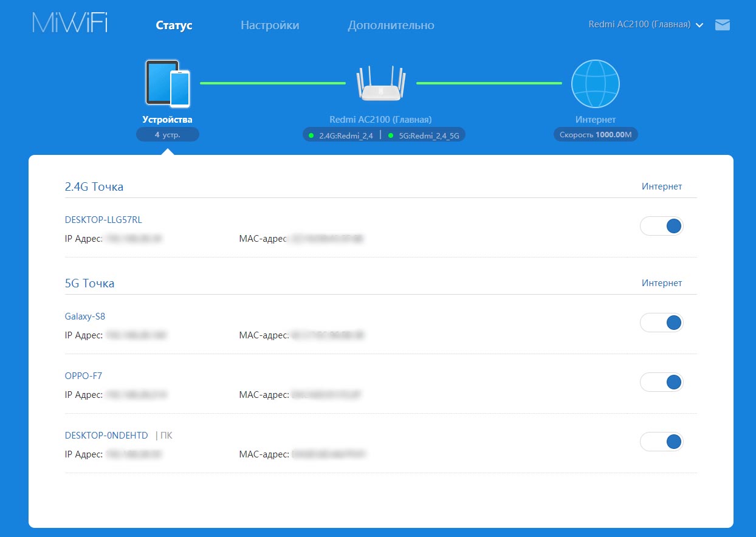Click the 4 устр. device count badge

[168, 134]
